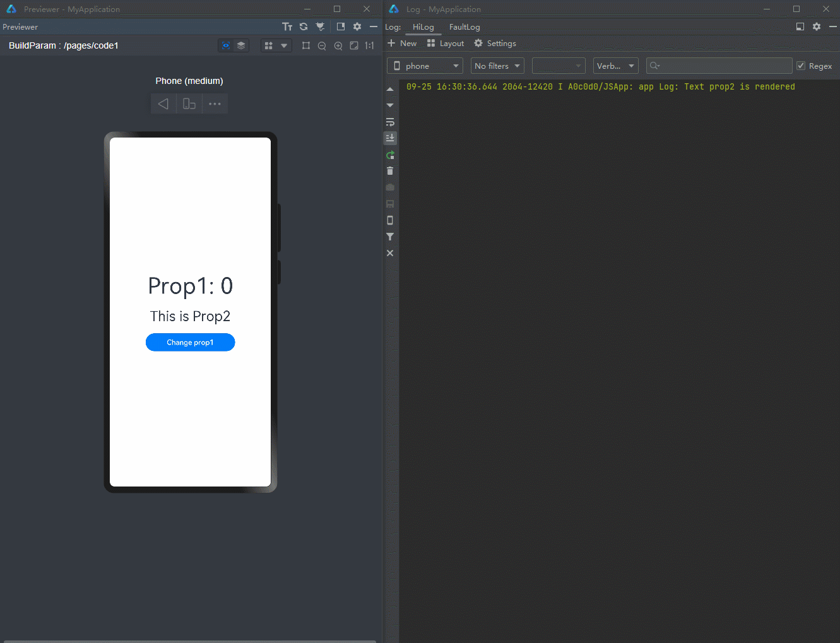
Task: Open the phone device dropdown
Action: (x=425, y=66)
